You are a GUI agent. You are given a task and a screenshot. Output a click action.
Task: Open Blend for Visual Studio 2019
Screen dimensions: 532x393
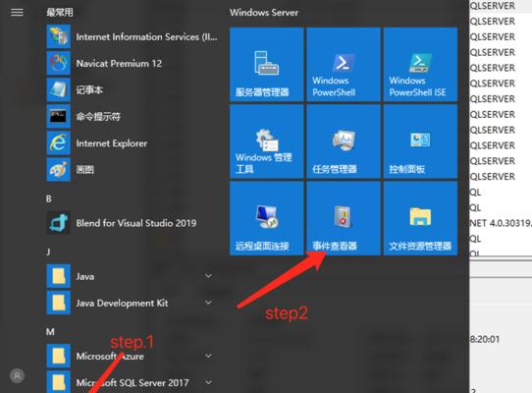pyautogui.click(x=133, y=223)
